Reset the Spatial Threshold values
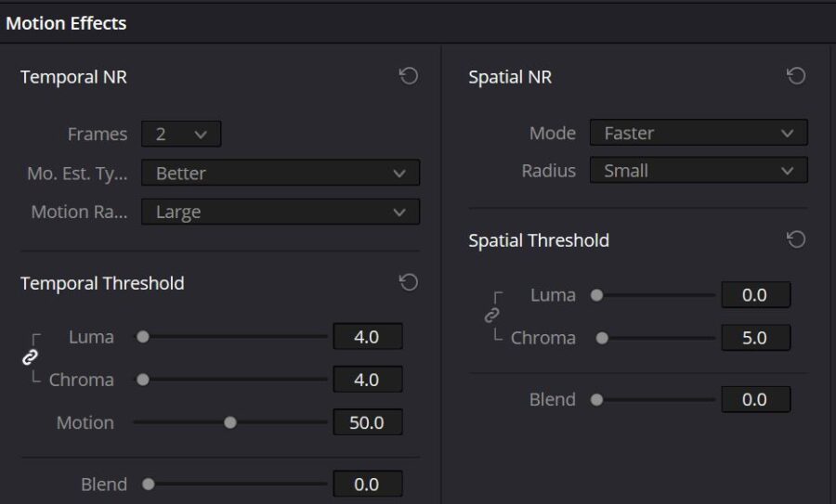Viewport: 836px width, 504px height. coord(795,239)
